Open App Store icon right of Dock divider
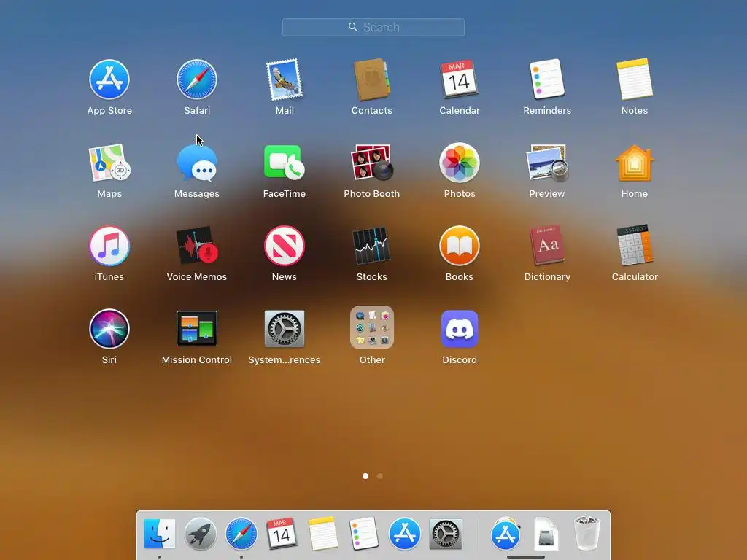 point(506,534)
